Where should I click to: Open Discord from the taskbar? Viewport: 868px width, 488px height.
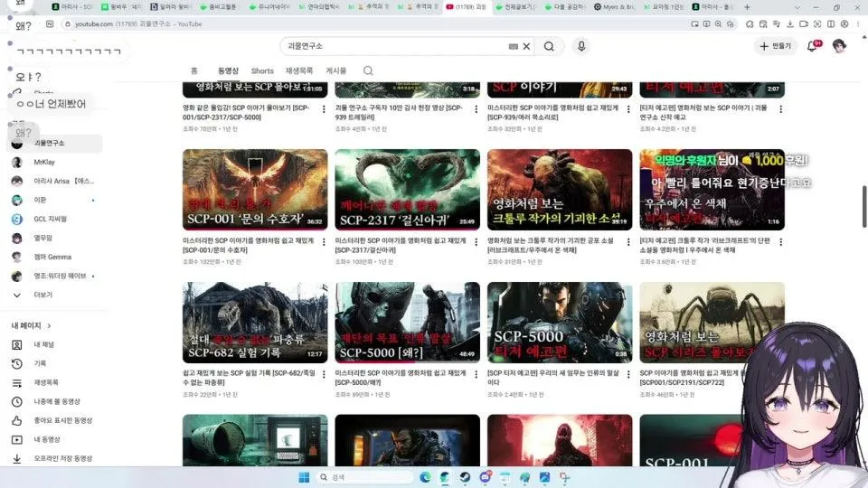click(485, 477)
